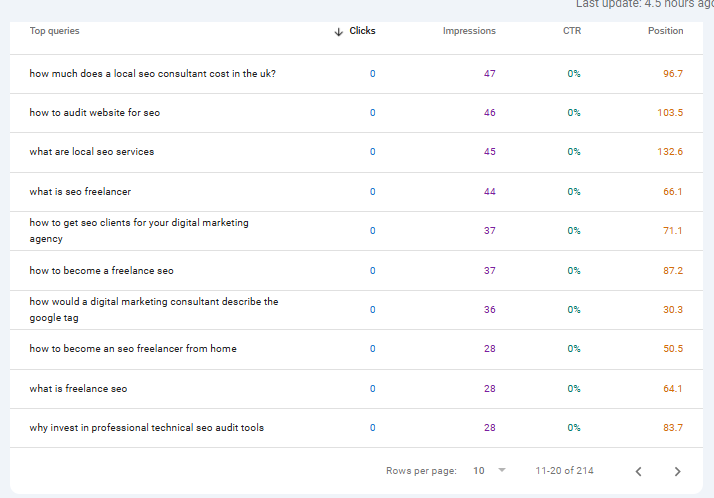
Task: Click the 'Rows per page:' label
Action: (x=421, y=471)
